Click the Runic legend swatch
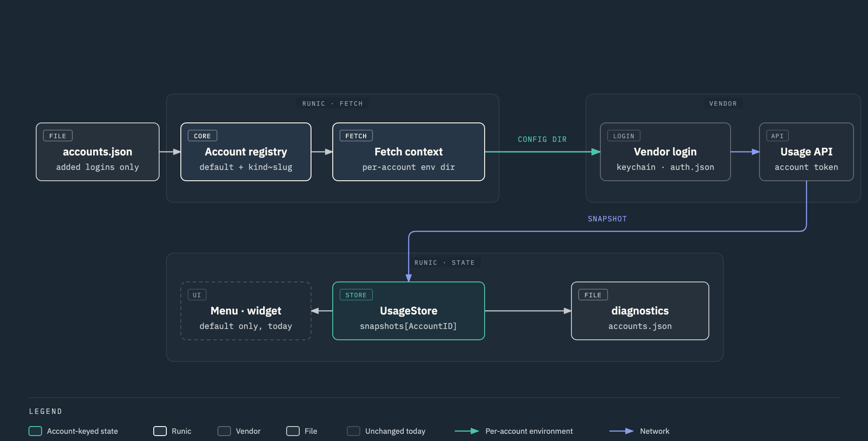Screen dimensions: 868x441 coord(160,431)
